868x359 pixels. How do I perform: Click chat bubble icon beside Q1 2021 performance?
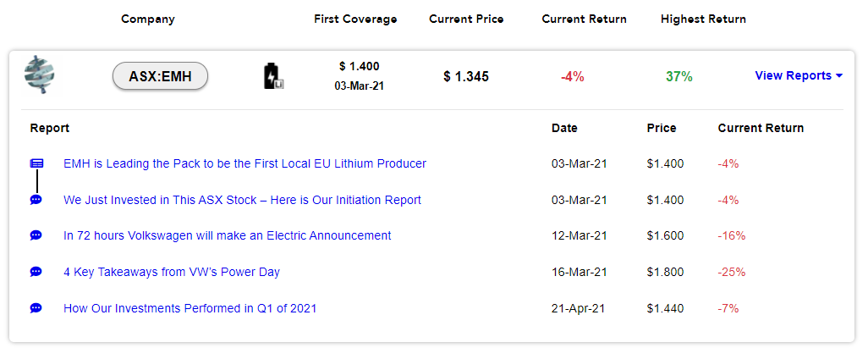36,308
